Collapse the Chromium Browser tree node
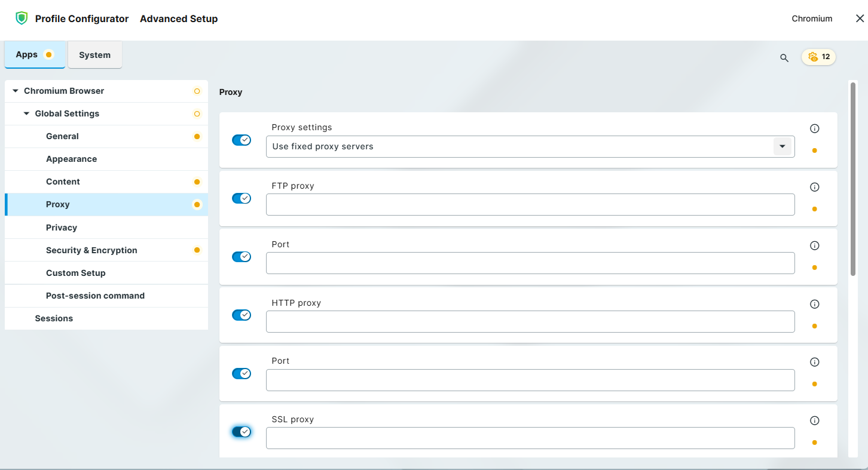868x470 pixels. pos(16,91)
